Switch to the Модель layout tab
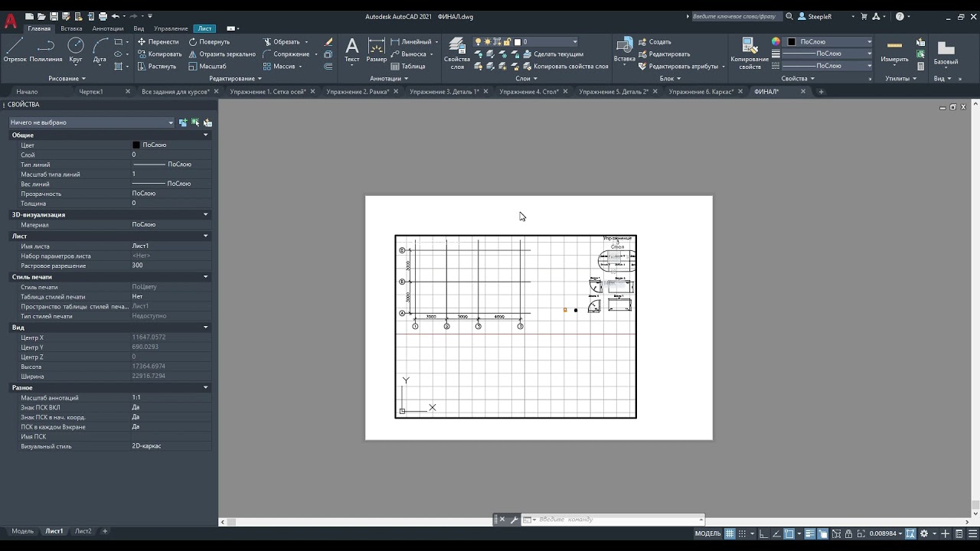The width and height of the screenshot is (980, 551). (22, 531)
